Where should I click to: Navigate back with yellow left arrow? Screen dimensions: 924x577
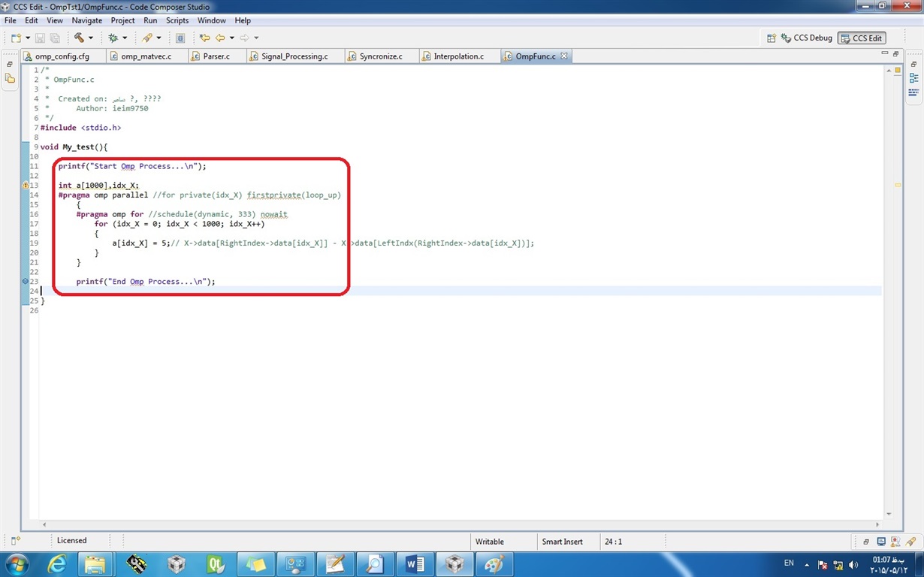[220, 38]
